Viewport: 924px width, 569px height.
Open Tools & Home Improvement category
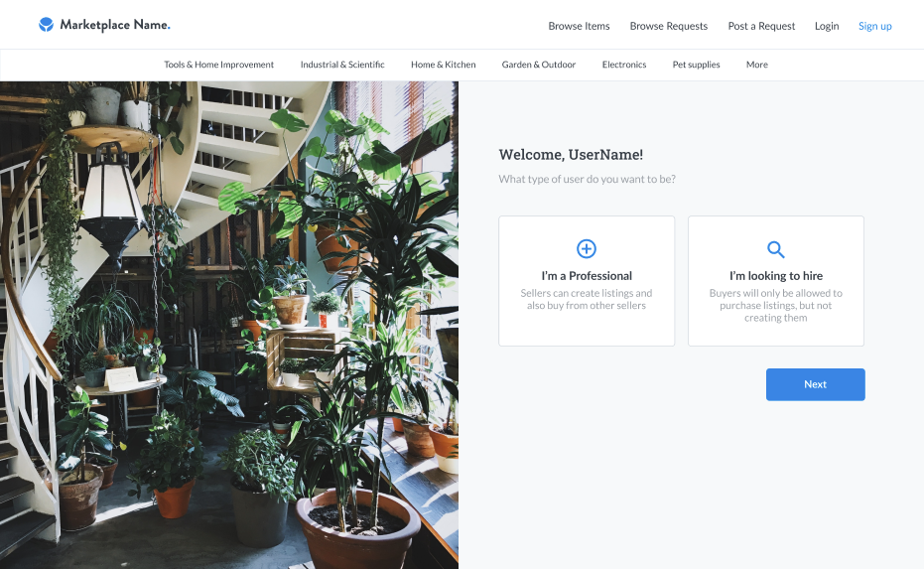[218, 65]
